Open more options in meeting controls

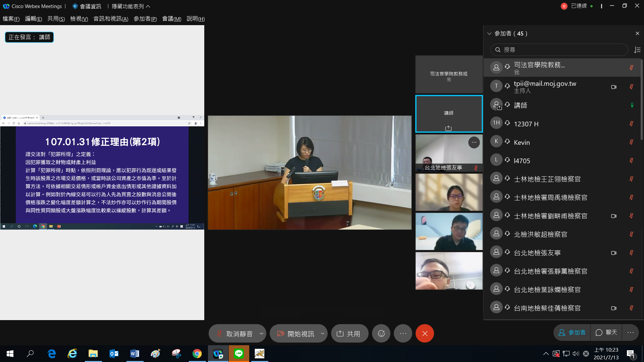403,334
